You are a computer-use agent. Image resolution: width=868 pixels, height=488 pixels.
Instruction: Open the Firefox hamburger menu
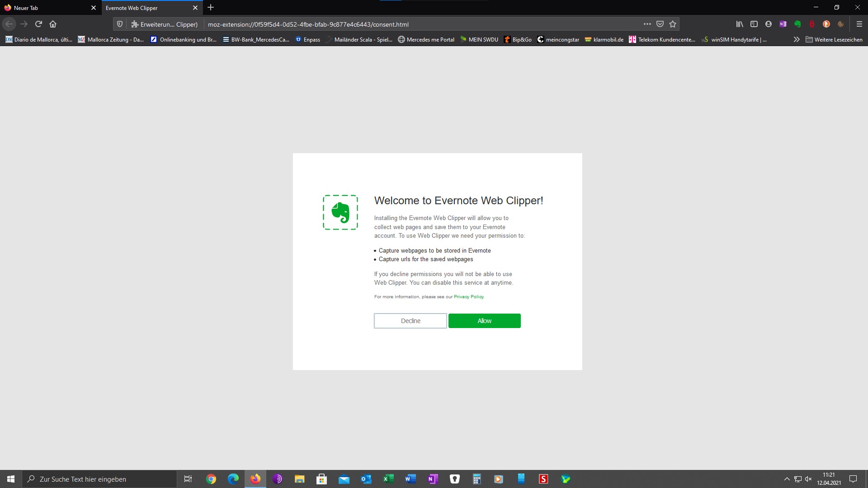tap(859, 24)
